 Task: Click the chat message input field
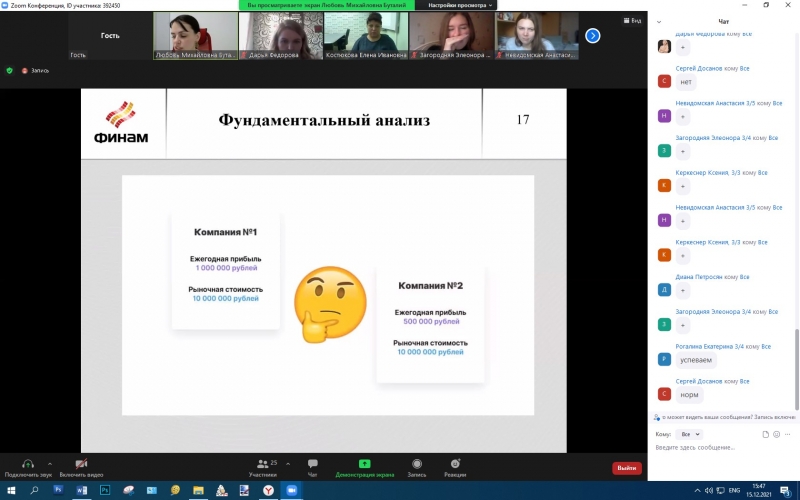tap(723, 447)
